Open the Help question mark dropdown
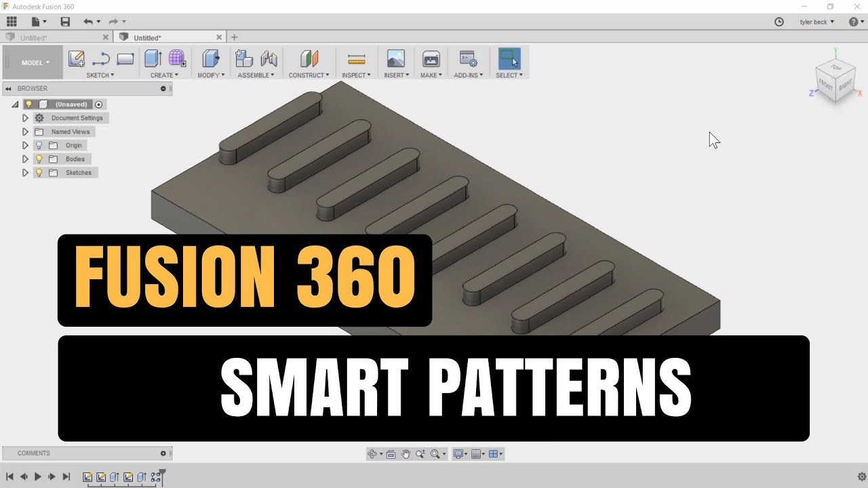868x488 pixels. pos(856,22)
